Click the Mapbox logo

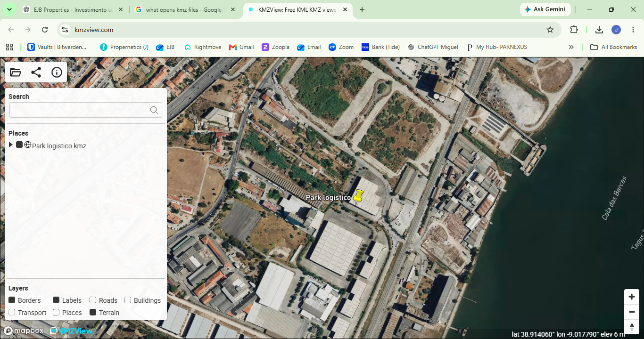[x=24, y=331]
